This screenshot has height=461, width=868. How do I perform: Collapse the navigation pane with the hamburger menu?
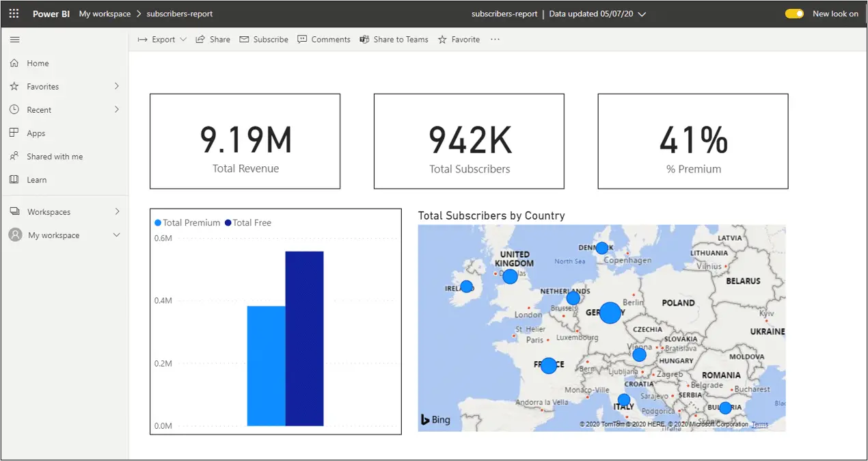pyautogui.click(x=14, y=39)
